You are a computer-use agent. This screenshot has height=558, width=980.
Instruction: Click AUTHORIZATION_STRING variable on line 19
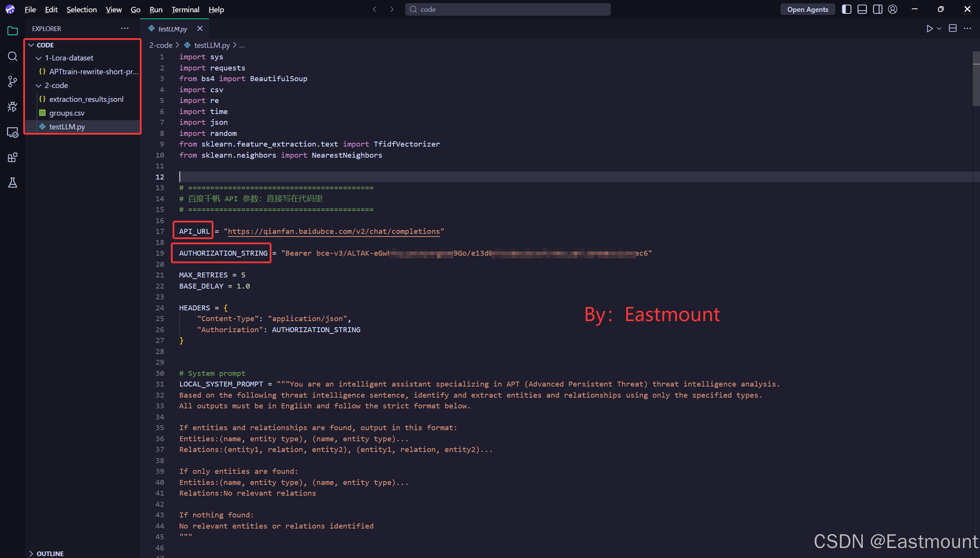point(223,253)
